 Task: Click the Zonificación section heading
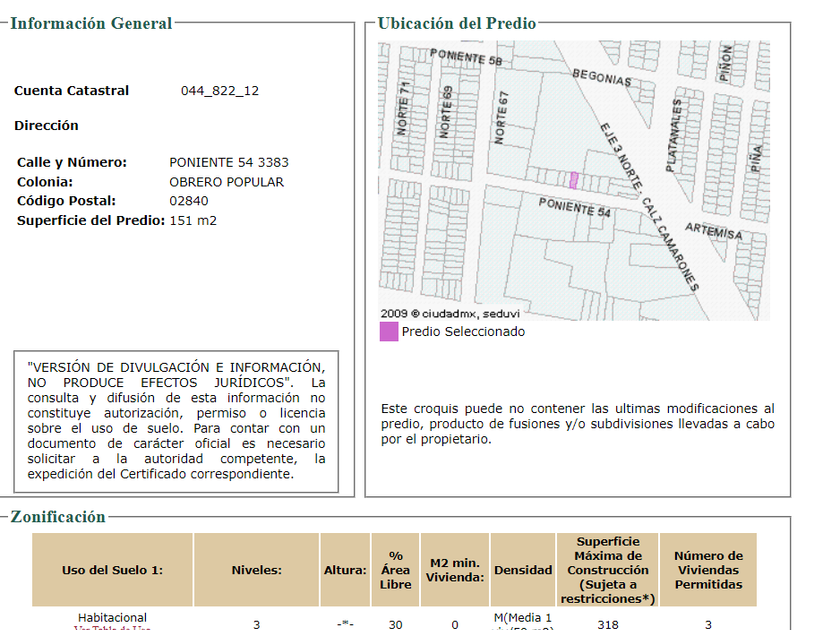(x=58, y=517)
